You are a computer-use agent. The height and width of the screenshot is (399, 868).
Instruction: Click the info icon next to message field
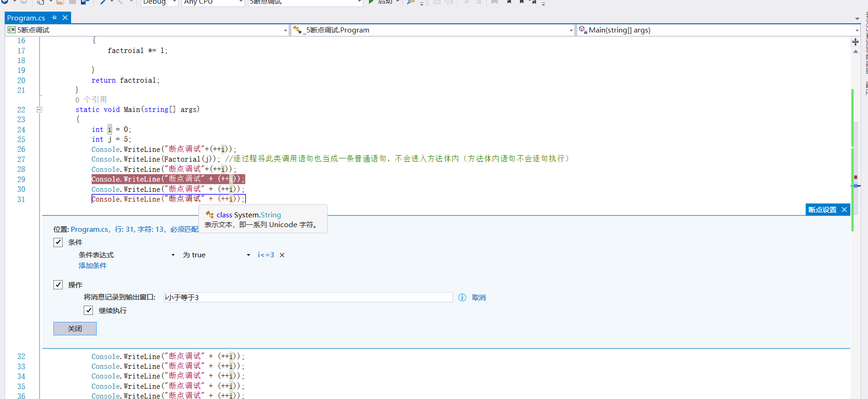(462, 297)
